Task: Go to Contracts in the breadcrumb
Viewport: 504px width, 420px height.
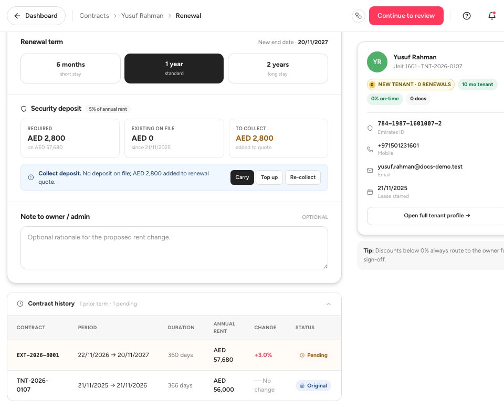Action: tap(94, 16)
